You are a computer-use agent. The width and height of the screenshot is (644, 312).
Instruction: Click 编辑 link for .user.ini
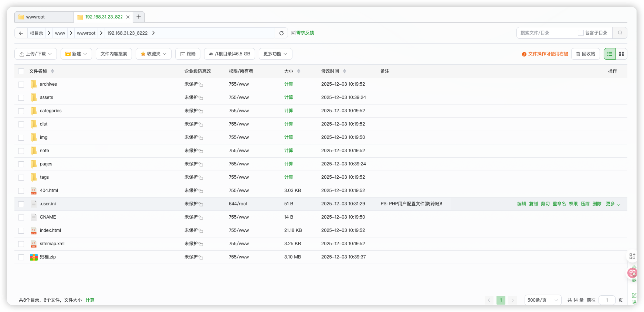click(521, 204)
